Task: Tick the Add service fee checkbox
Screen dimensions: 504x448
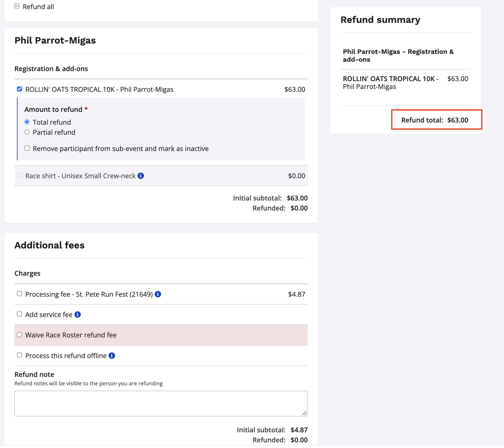Action: pyautogui.click(x=19, y=314)
